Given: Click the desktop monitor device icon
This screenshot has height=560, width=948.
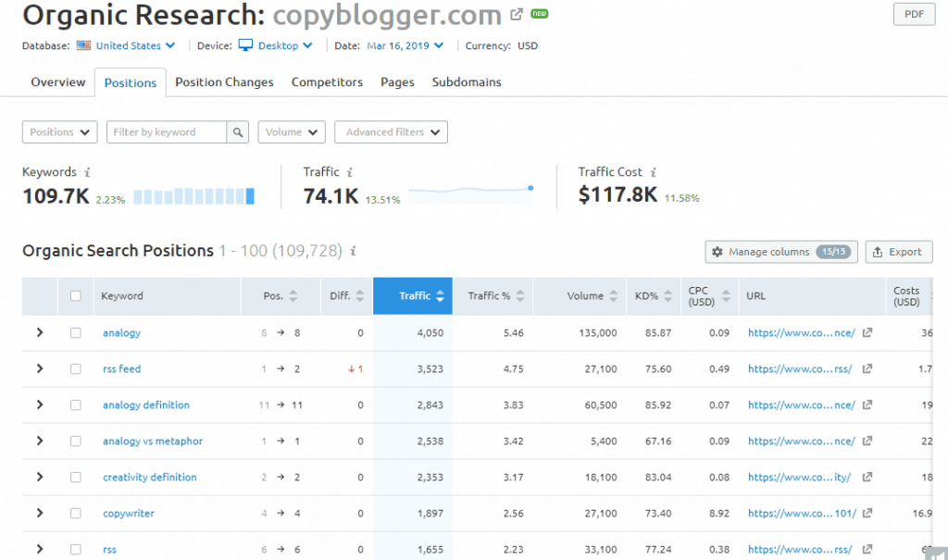Looking at the screenshot, I should pos(245,45).
